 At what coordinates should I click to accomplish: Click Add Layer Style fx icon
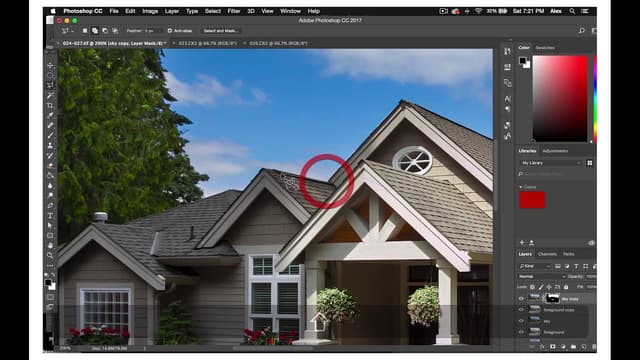[x=542, y=347]
